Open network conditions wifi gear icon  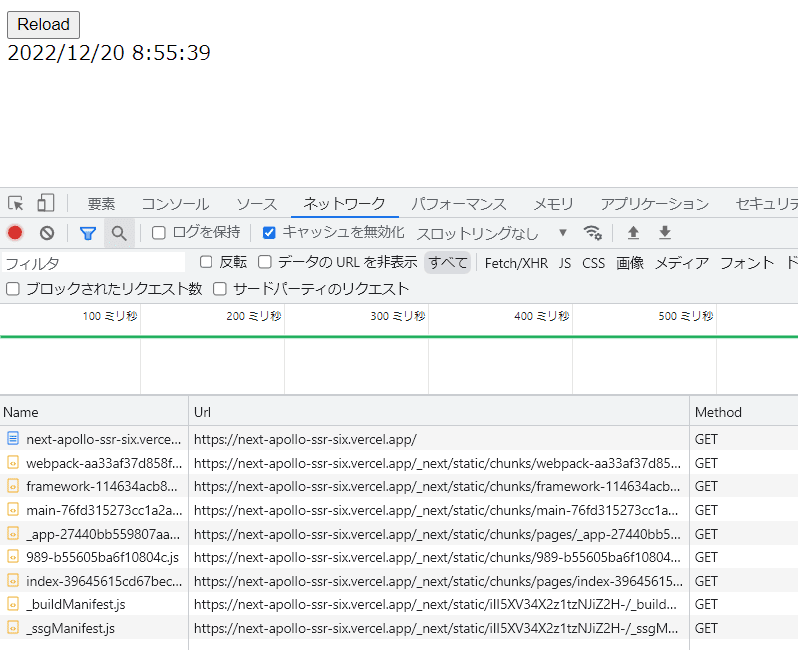pos(592,233)
